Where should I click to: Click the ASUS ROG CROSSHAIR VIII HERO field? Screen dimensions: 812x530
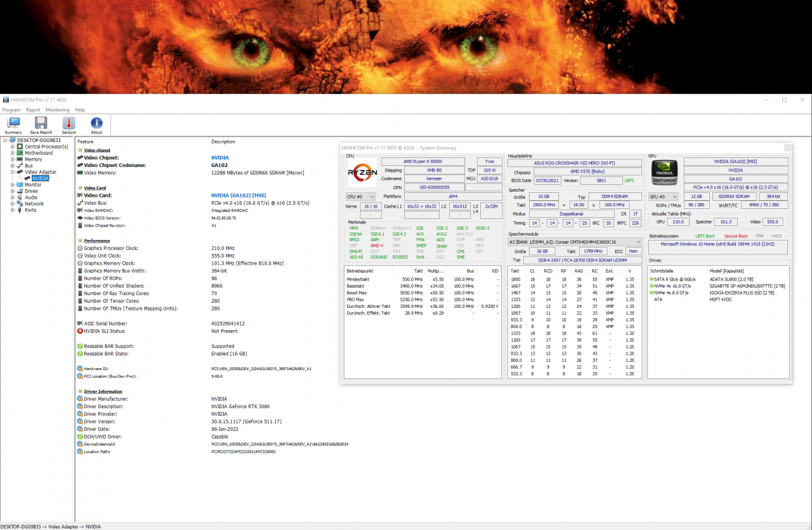coord(575,163)
